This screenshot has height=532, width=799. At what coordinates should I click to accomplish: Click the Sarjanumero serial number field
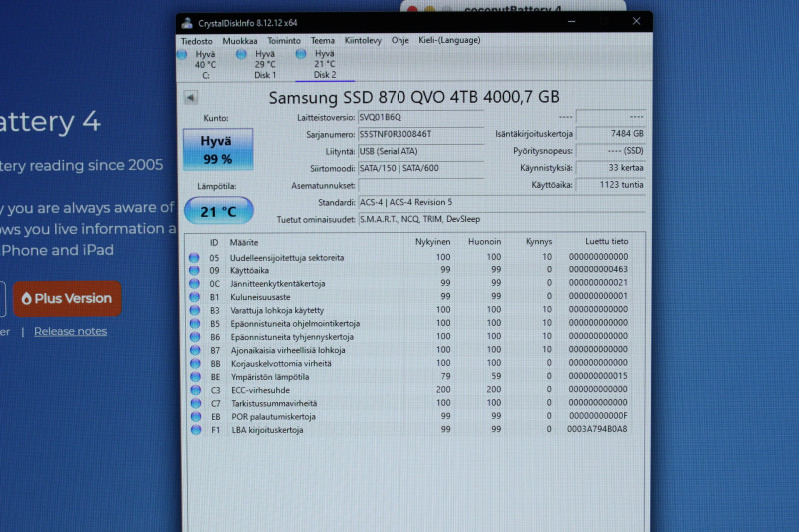tap(420, 134)
